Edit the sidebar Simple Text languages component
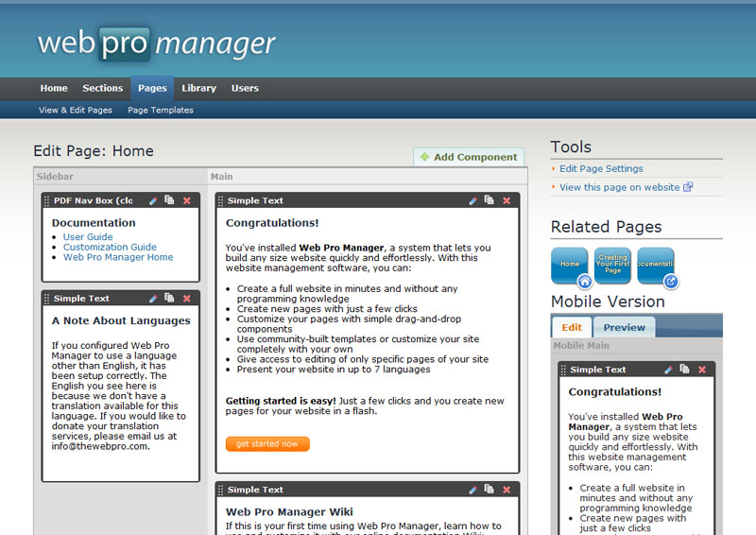 [153, 299]
